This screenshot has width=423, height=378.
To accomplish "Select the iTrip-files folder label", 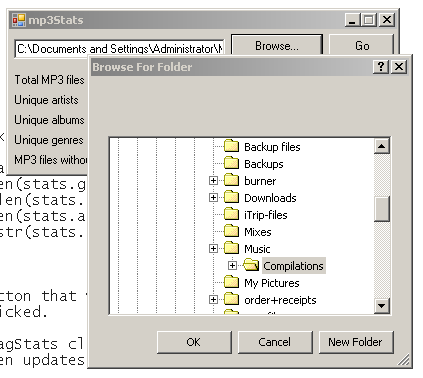I will point(266,215).
